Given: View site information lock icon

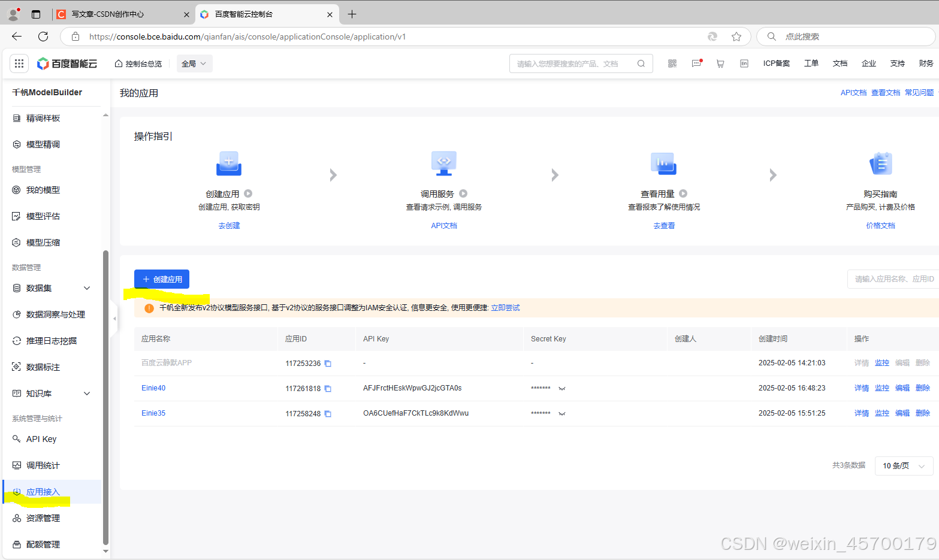Looking at the screenshot, I should pyautogui.click(x=76, y=37).
